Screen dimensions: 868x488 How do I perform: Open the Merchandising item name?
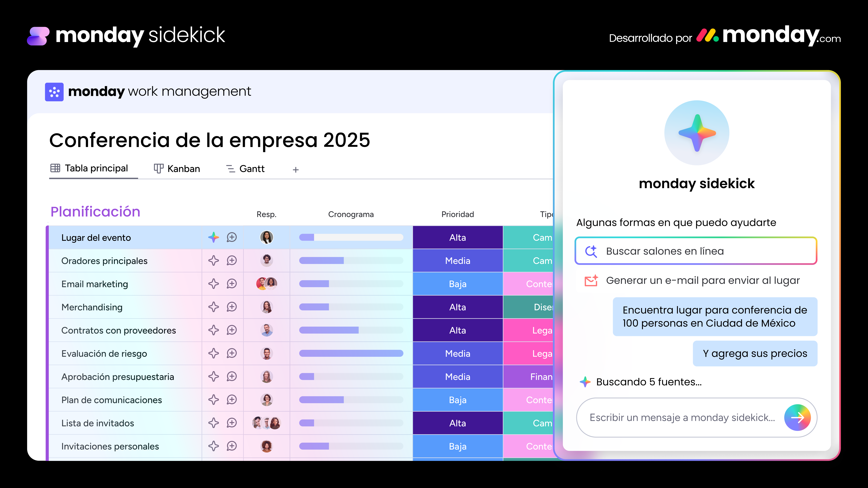pos(92,307)
